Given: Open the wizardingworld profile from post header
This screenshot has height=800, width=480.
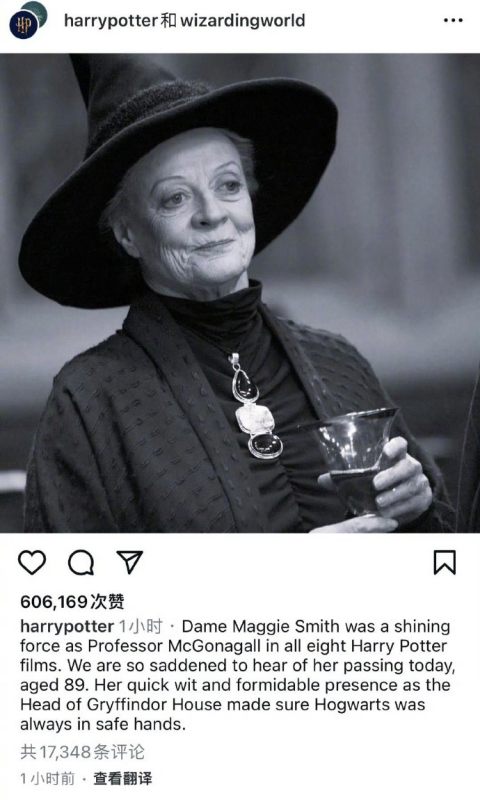Looking at the screenshot, I should 243,20.
